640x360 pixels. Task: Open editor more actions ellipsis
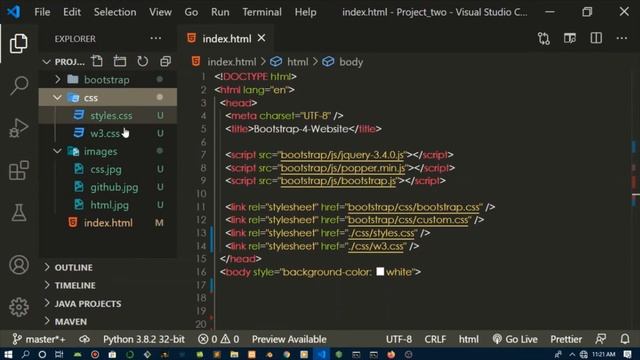(622, 38)
